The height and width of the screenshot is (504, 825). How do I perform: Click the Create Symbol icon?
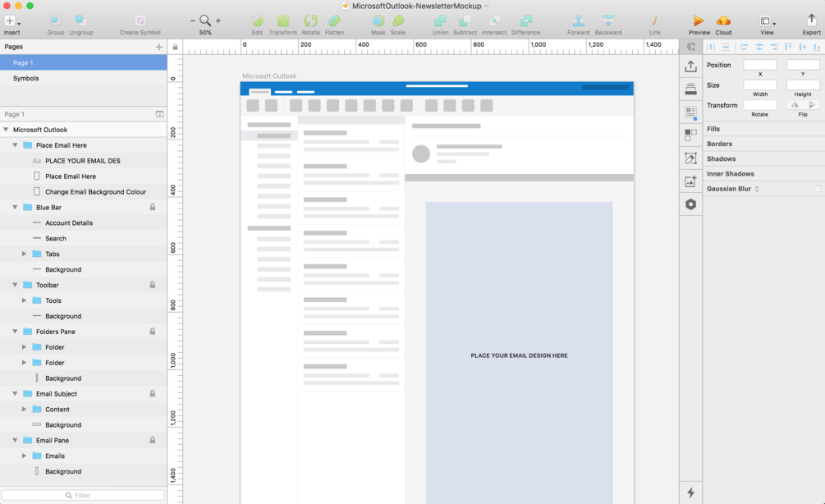coord(140,21)
